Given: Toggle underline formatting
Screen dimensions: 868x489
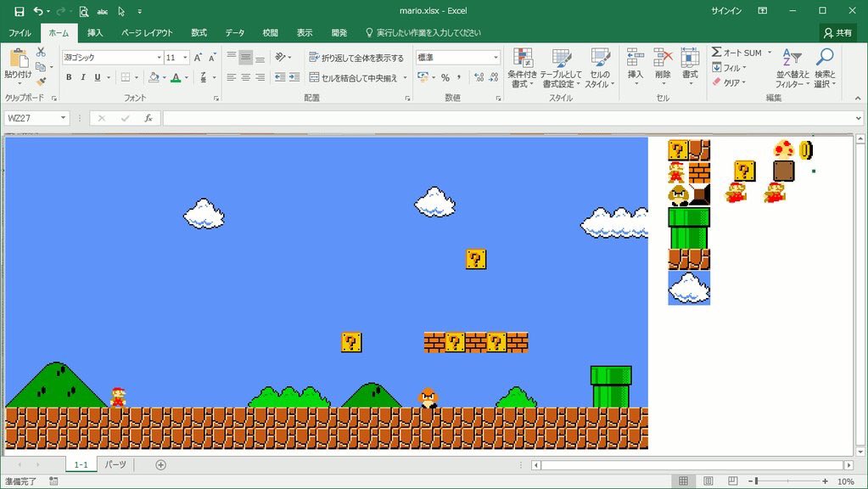Looking at the screenshot, I should click(x=98, y=77).
